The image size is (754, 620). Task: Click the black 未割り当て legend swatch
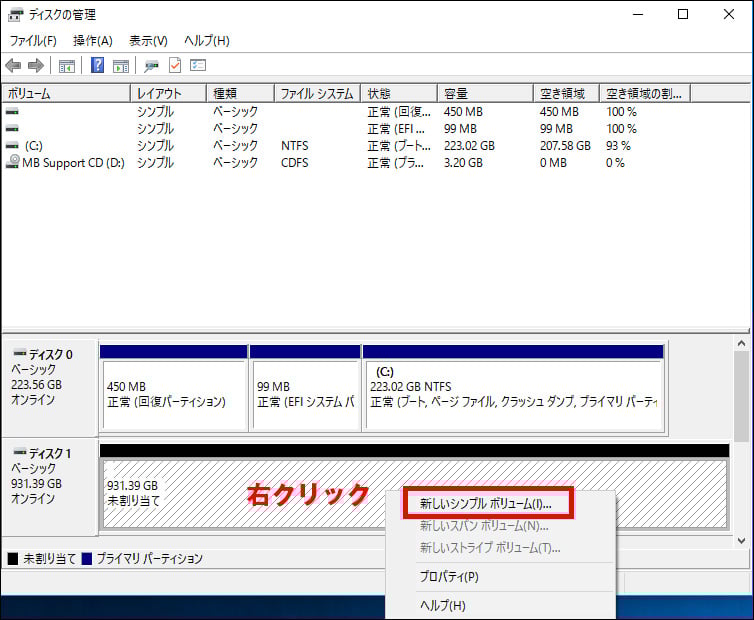pyautogui.click(x=13, y=558)
